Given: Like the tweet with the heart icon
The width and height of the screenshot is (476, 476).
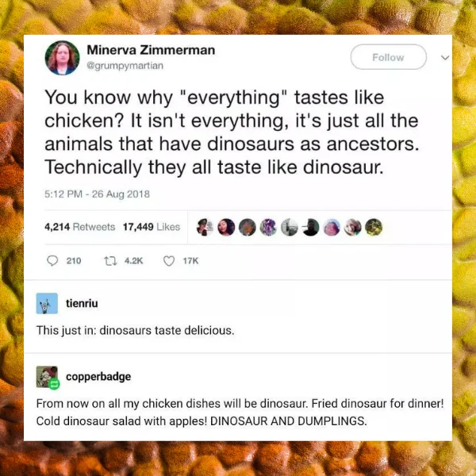Looking at the screenshot, I should (169, 261).
